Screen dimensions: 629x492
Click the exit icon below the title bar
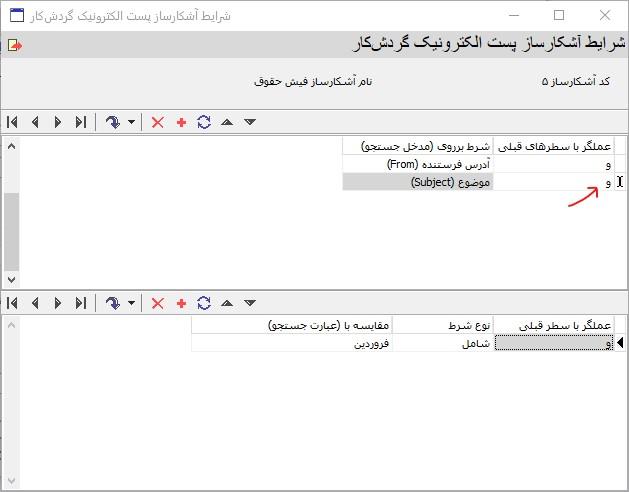click(x=13, y=45)
